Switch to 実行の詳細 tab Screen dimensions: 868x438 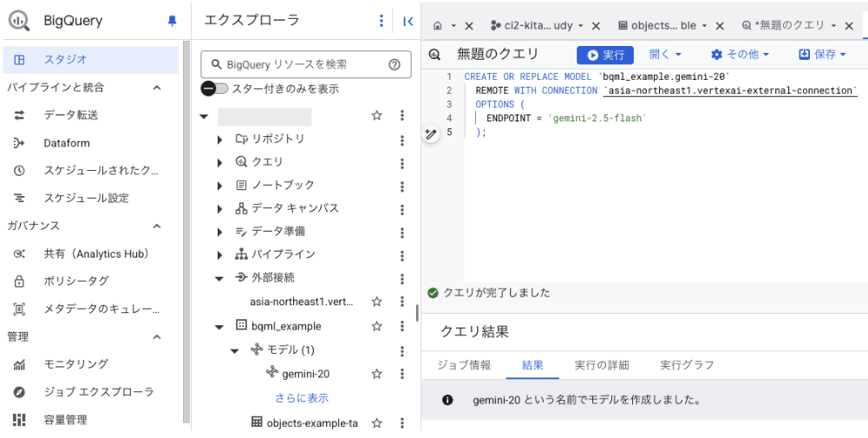(602, 365)
